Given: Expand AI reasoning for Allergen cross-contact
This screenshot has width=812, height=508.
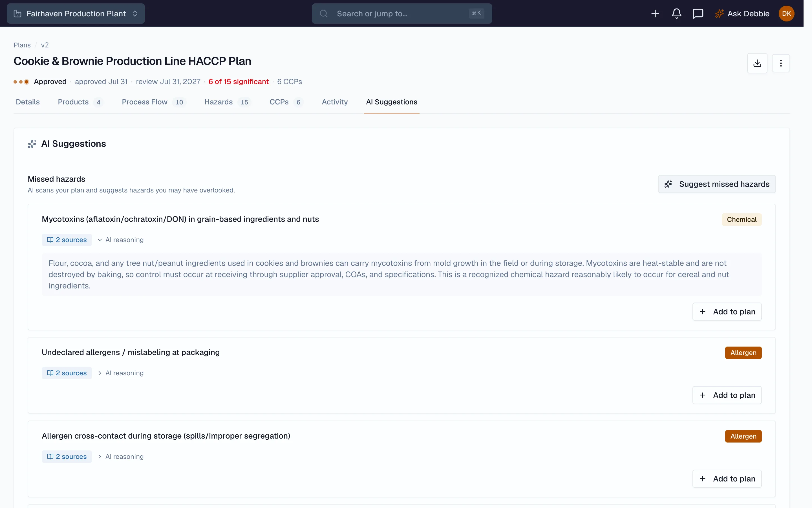Looking at the screenshot, I should 120,457.
